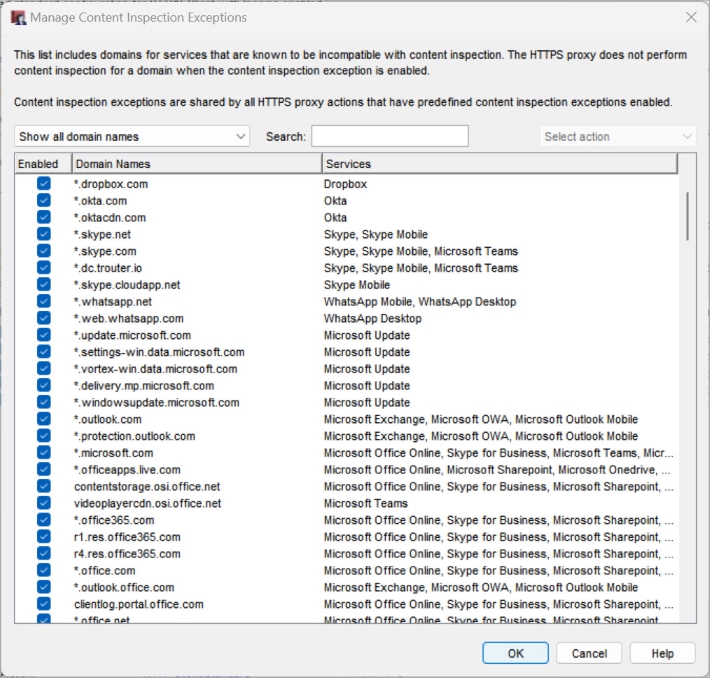Toggle the *.protection.outlook.com checkbox
710x678 pixels.
pyautogui.click(x=44, y=436)
